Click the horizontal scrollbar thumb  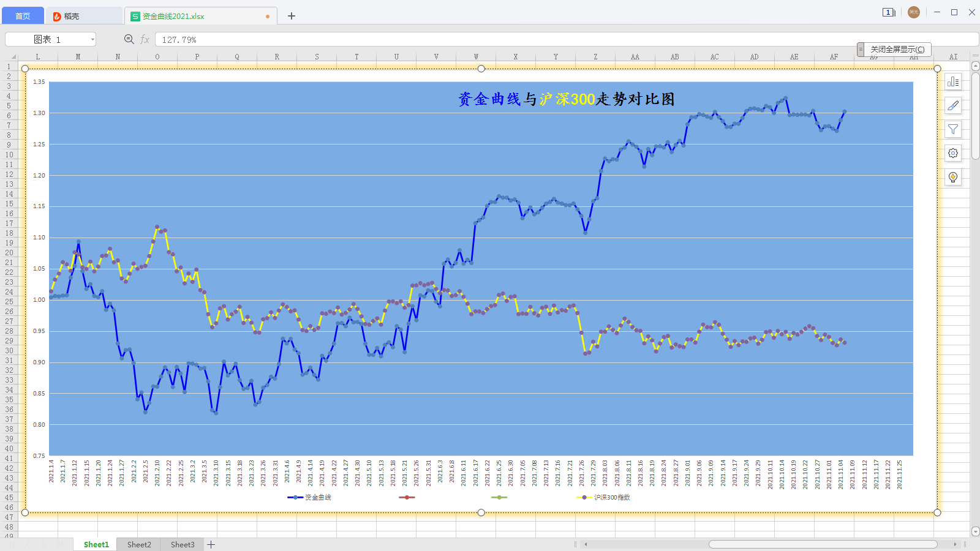click(823, 544)
